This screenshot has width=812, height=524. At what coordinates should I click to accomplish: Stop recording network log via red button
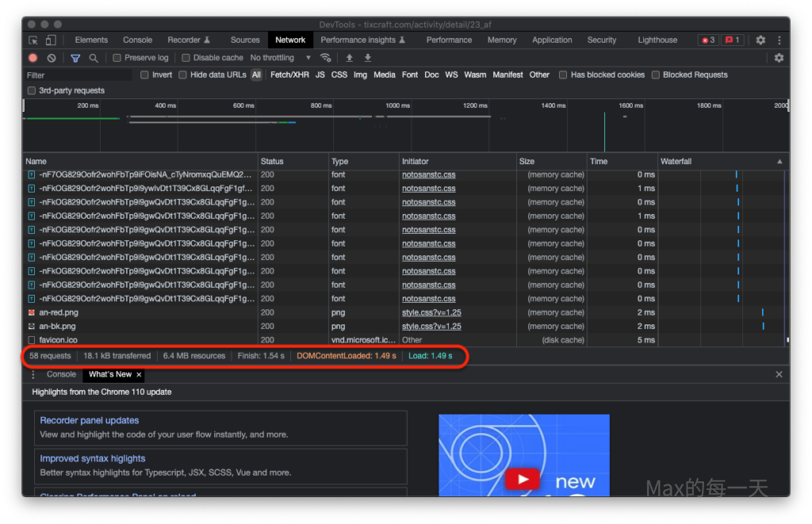click(33, 58)
